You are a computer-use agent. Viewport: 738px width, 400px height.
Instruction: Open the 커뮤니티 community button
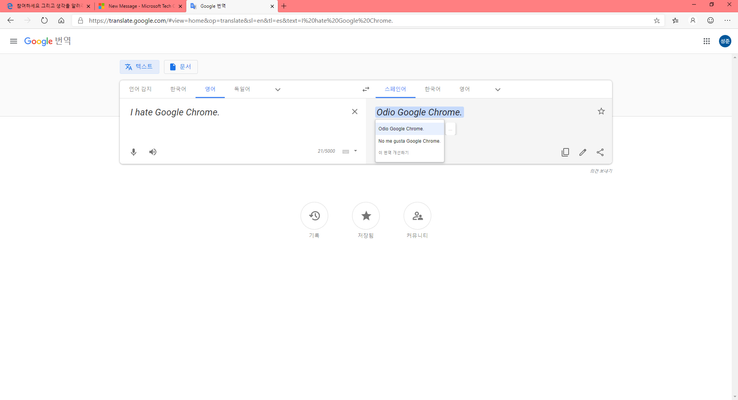[417, 216]
